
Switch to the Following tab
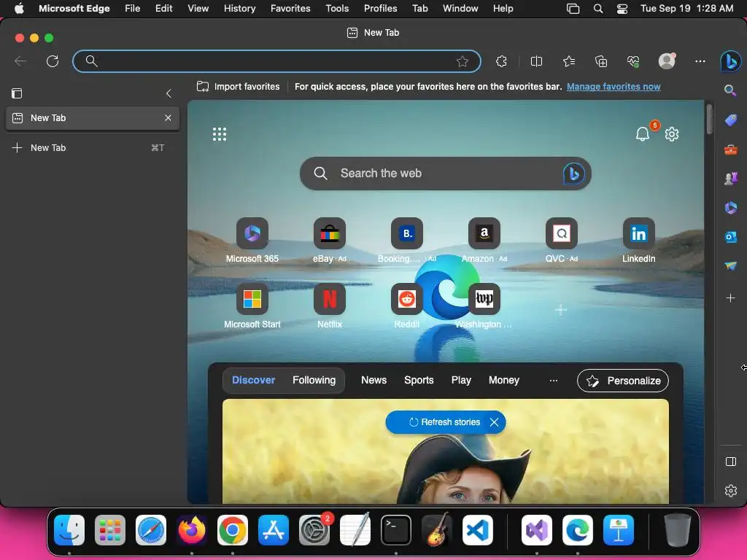click(314, 380)
